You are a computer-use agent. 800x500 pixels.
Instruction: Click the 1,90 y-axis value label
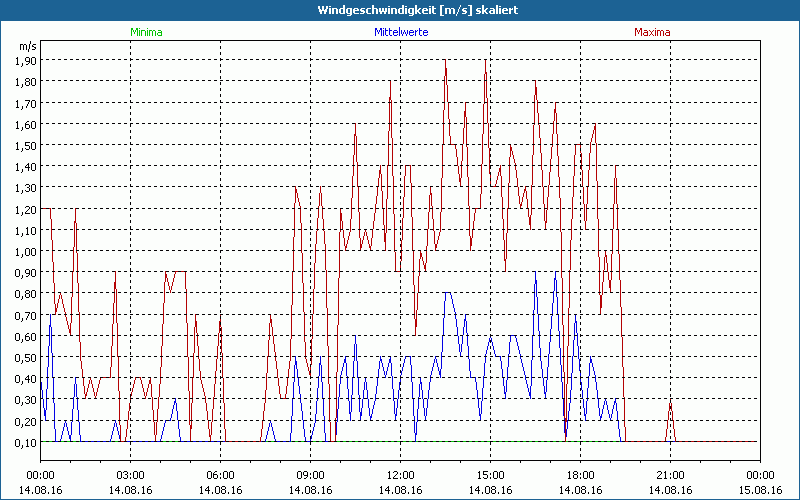(x=26, y=60)
